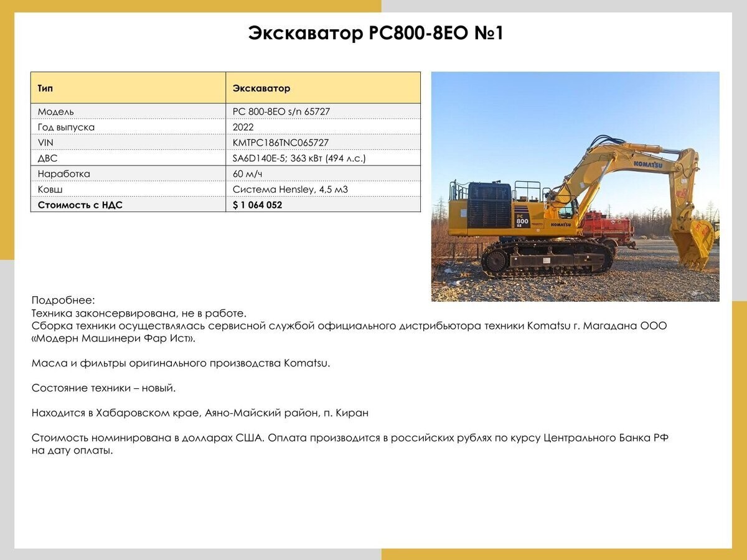Screen dimensions: 747x560
Task: Click the 'Год выпуска' row label
Action: 66,127
